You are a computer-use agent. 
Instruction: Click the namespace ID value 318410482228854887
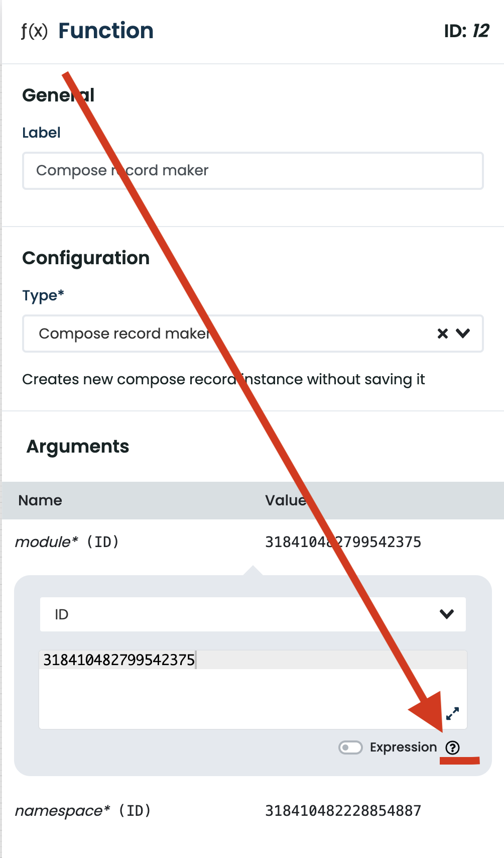point(343,810)
